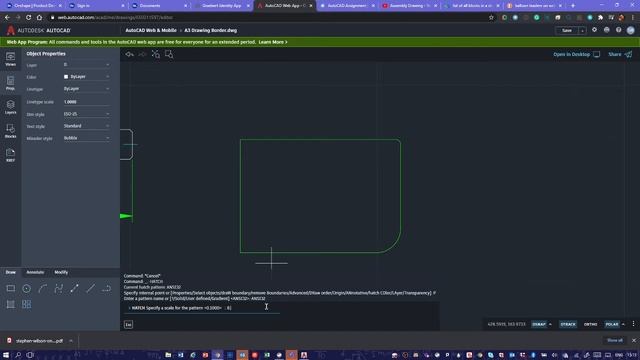640x360 pixels.
Task: Open the Save options dropdown arrow
Action: (x=582, y=31)
